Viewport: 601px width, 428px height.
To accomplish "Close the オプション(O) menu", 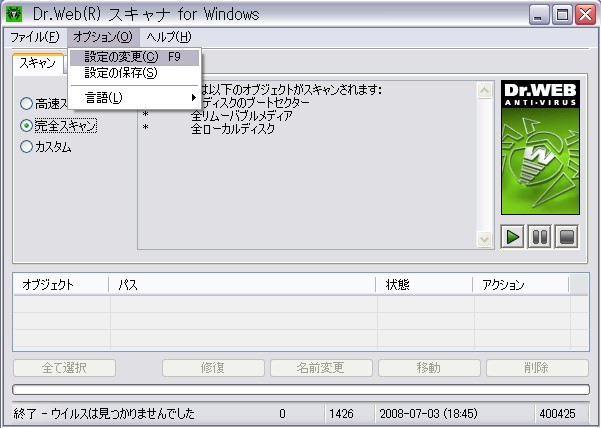I will [x=103, y=37].
